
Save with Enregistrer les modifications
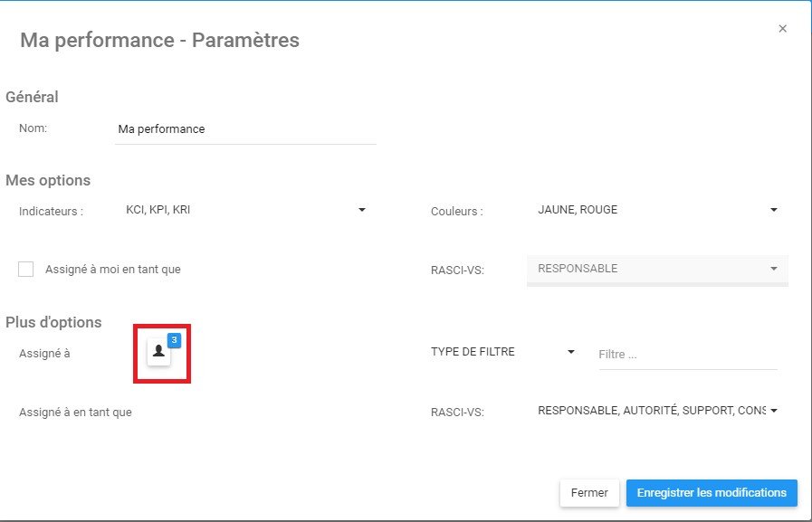point(712,493)
